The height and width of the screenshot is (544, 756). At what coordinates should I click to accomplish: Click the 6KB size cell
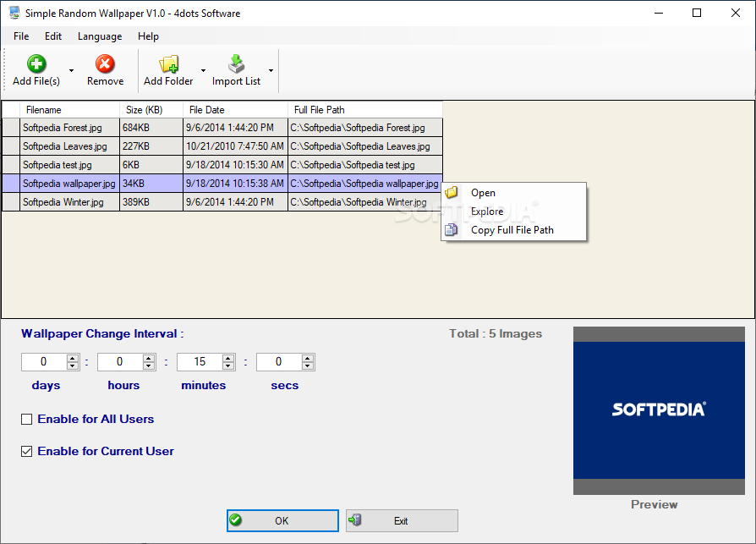151,165
